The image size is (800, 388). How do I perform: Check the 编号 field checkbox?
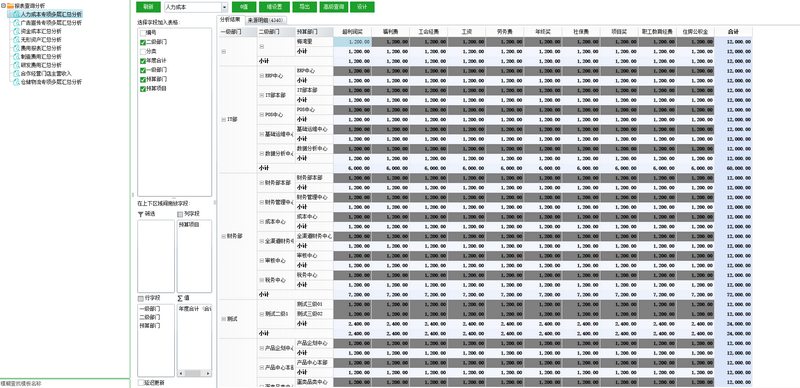[143, 33]
